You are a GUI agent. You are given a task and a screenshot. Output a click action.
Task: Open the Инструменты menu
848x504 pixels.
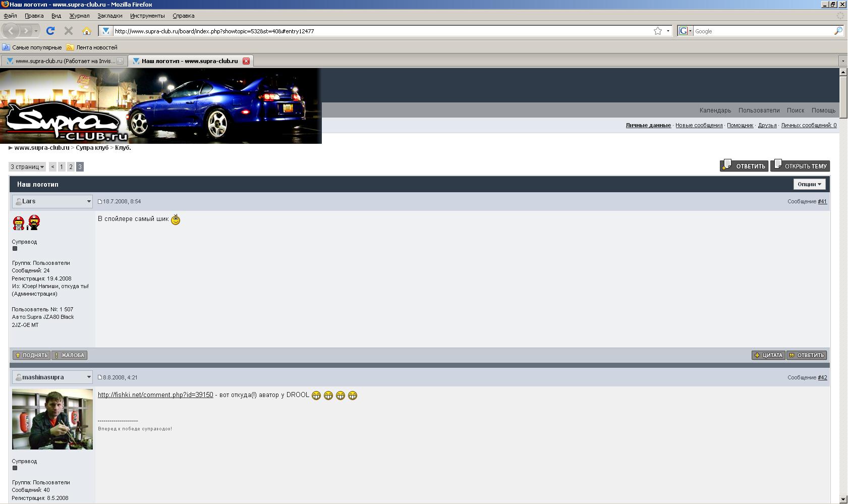pyautogui.click(x=147, y=16)
